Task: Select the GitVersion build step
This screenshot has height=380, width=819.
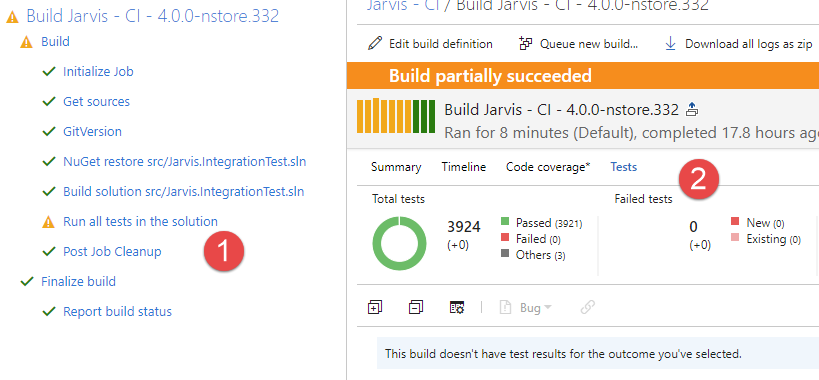Action: point(92,132)
